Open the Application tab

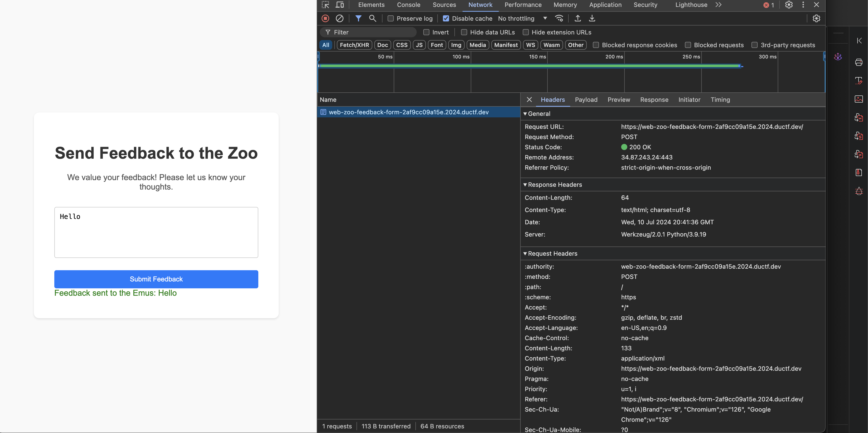[605, 5]
